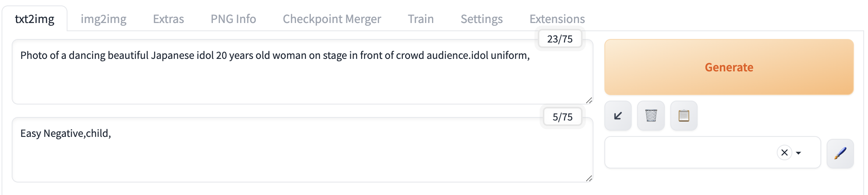
Task: Open the Checkpoint Merger tab
Action: [332, 19]
